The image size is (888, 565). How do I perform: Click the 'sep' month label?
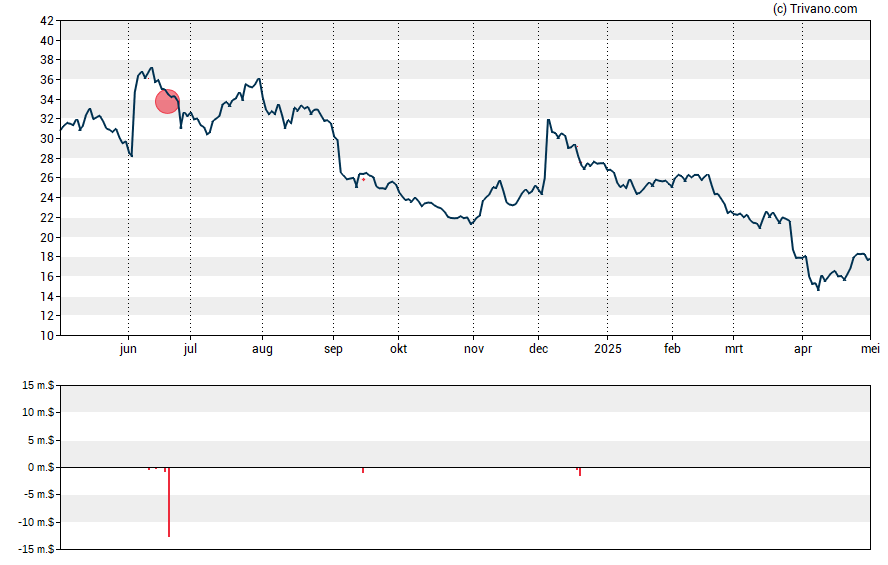(x=334, y=349)
